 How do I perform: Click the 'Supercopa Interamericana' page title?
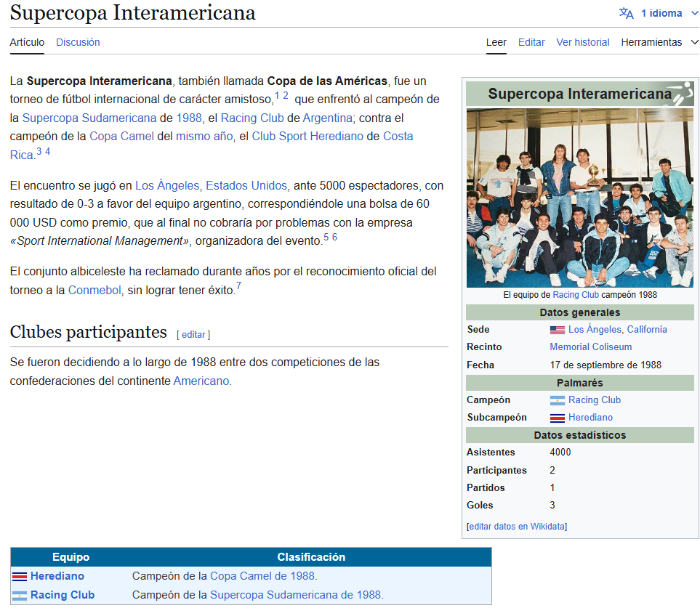pos(132,12)
